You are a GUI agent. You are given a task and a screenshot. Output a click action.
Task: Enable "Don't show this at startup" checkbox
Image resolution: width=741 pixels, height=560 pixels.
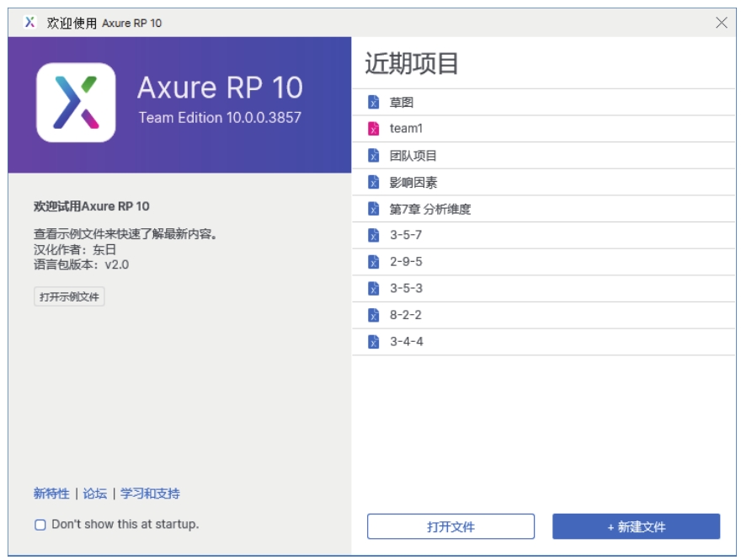40,525
